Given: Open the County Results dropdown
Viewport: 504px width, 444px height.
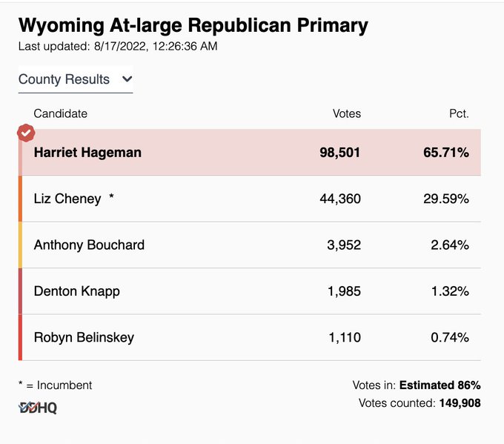Looking at the screenshot, I should point(75,79).
